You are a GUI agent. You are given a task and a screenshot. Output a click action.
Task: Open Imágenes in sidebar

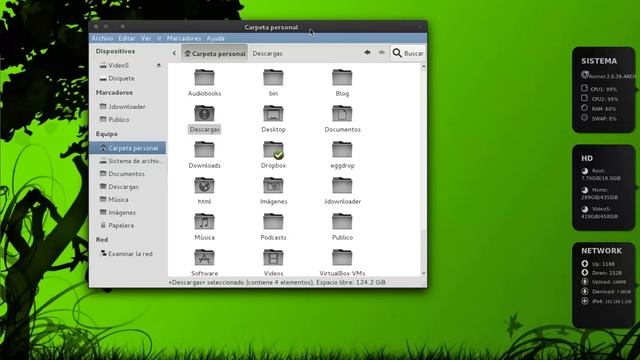[x=122, y=212]
